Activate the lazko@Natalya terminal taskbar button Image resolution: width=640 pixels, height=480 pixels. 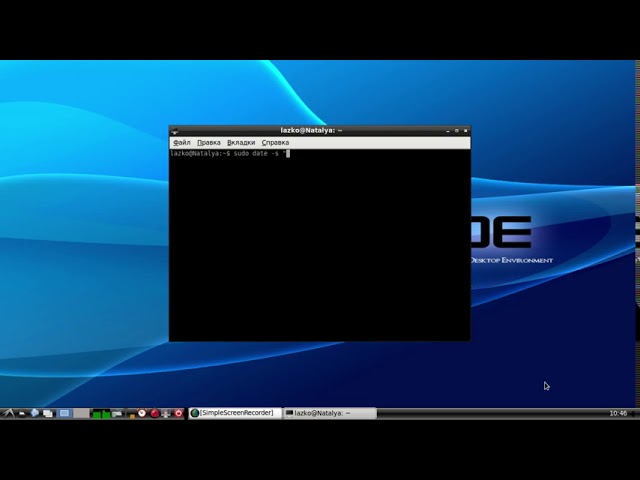330,413
